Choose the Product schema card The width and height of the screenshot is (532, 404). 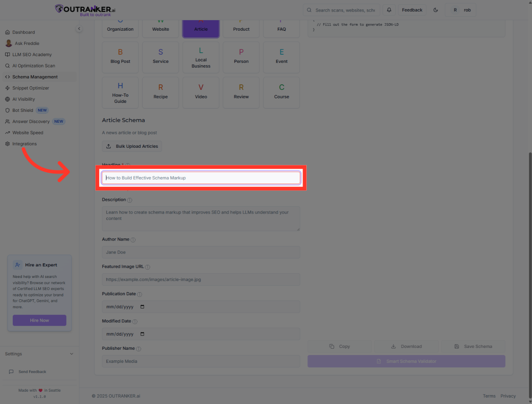point(241,29)
